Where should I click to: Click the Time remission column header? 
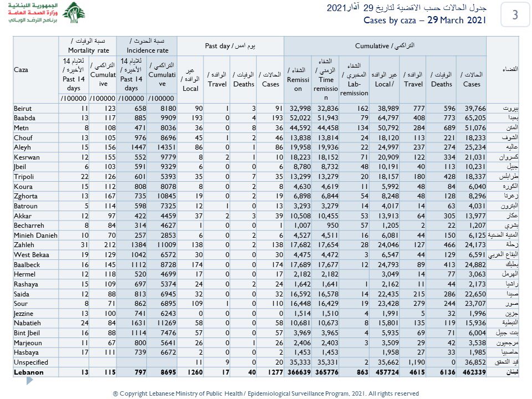326,74
